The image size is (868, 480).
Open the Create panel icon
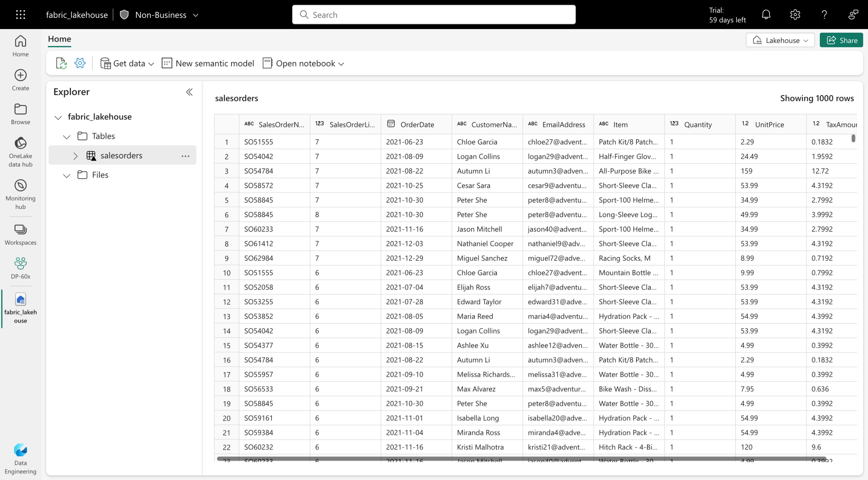coord(19,75)
